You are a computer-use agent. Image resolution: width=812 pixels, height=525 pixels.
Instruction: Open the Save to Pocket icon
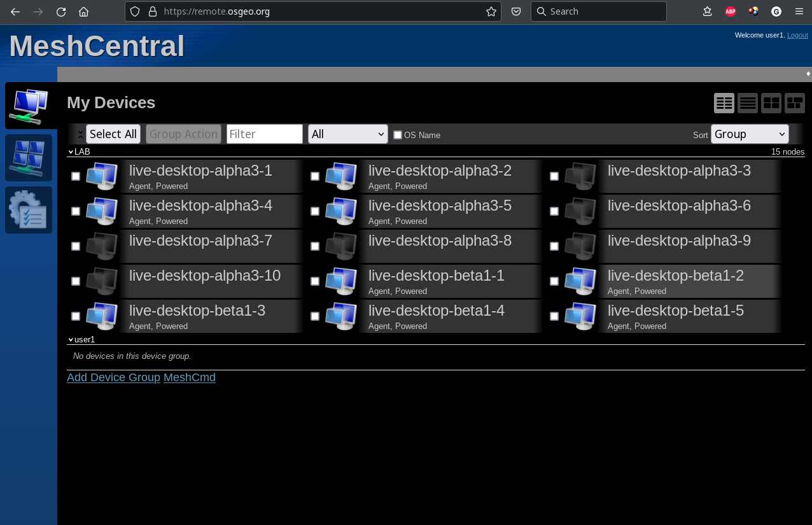(517, 11)
